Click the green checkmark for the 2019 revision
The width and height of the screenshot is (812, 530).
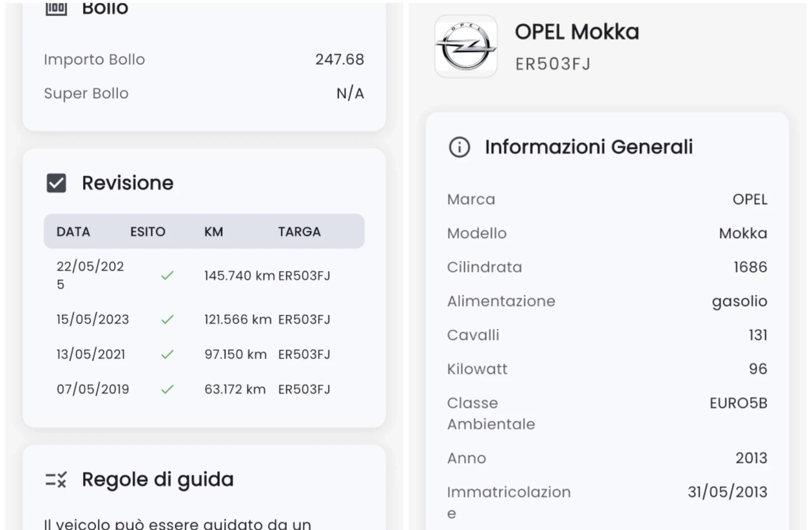167,389
